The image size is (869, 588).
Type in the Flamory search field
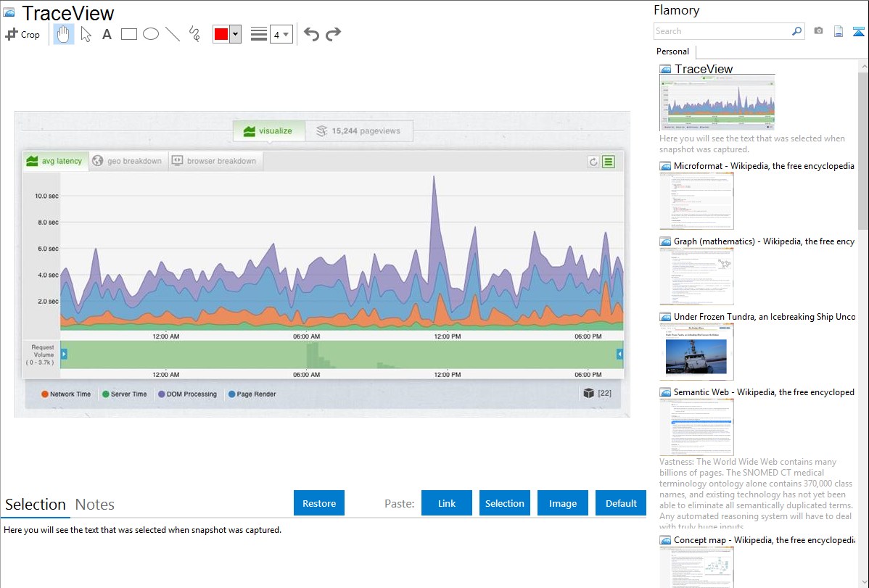click(x=722, y=31)
